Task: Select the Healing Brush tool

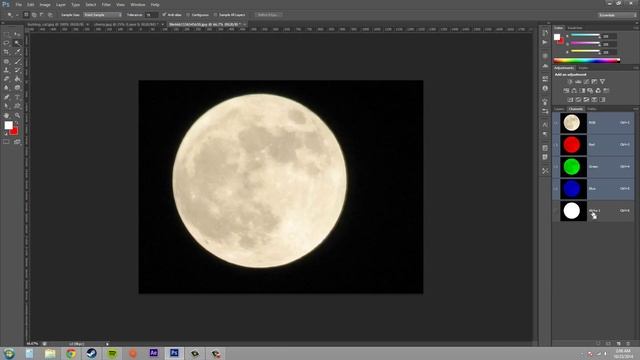Action: (x=6, y=61)
